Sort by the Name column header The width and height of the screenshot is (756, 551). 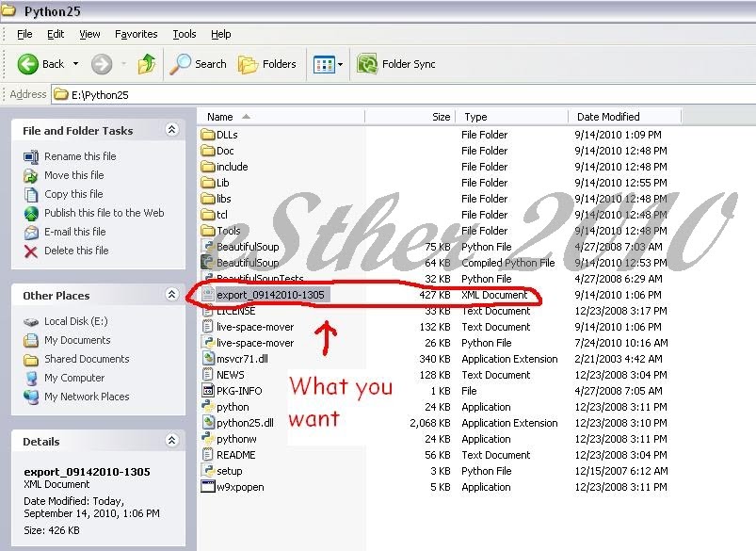pyautogui.click(x=281, y=117)
